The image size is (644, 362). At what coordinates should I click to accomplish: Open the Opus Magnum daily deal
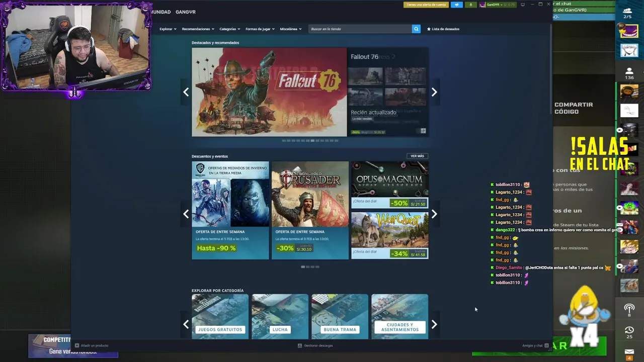[x=390, y=185]
